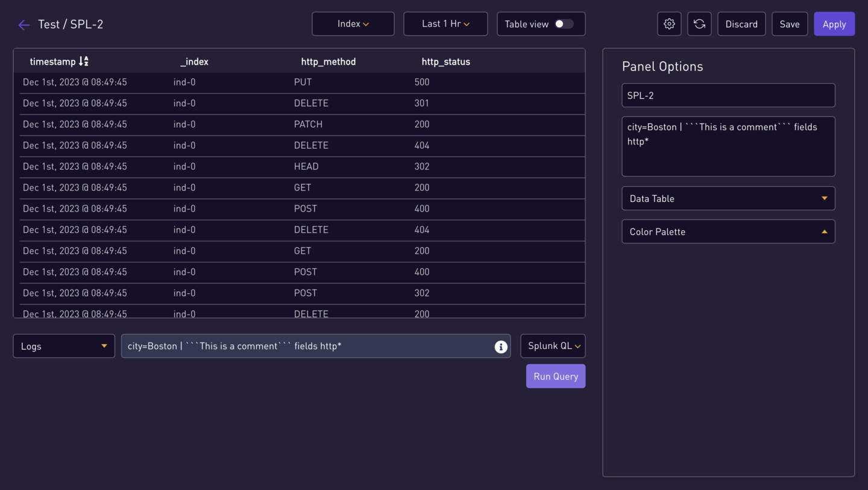The height and width of the screenshot is (490, 868).
Task: Click the PUT method cell
Action: pos(303,82)
